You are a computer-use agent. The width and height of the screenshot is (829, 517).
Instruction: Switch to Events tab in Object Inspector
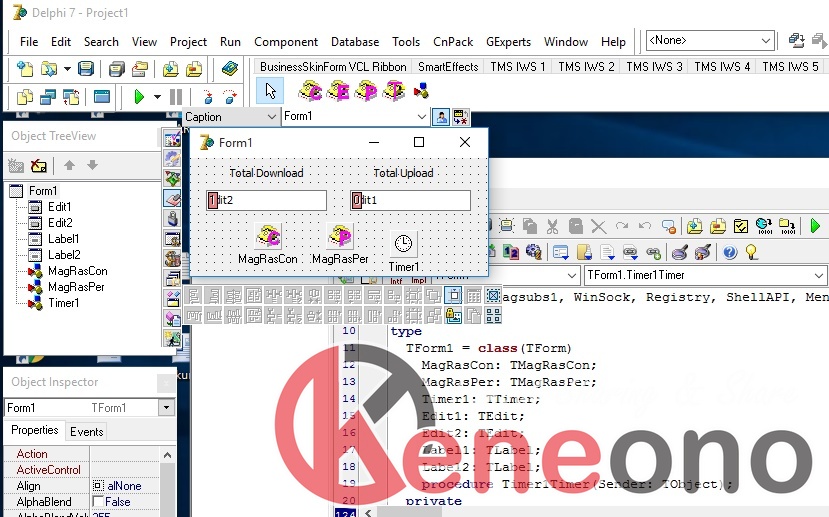coord(86,432)
